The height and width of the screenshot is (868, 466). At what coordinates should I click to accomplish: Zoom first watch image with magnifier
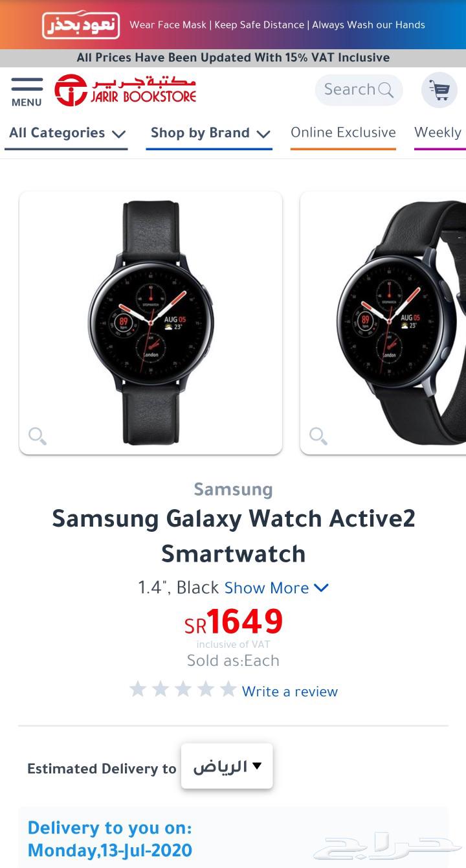(38, 436)
